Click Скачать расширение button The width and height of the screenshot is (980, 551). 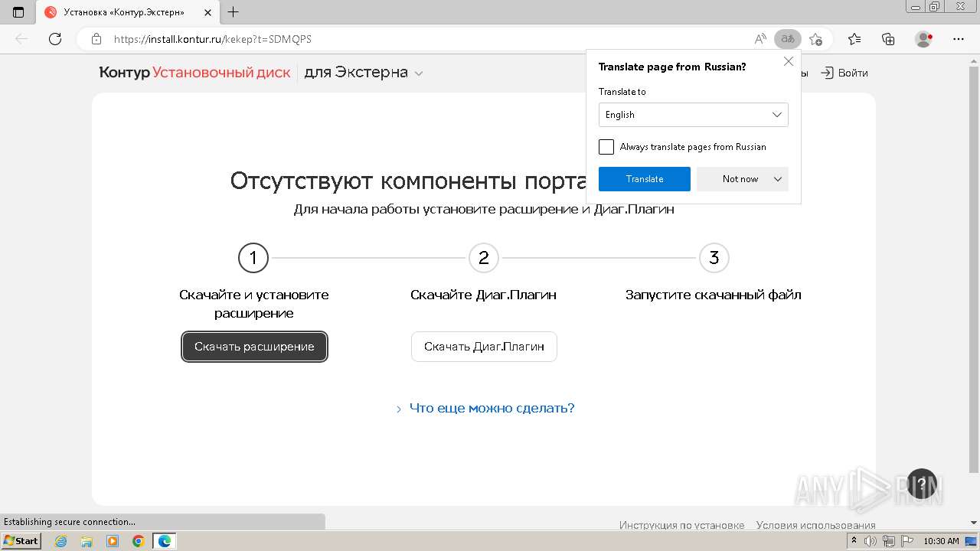(254, 347)
